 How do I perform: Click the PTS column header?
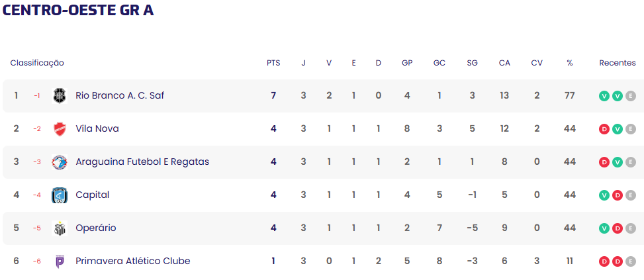(273, 64)
